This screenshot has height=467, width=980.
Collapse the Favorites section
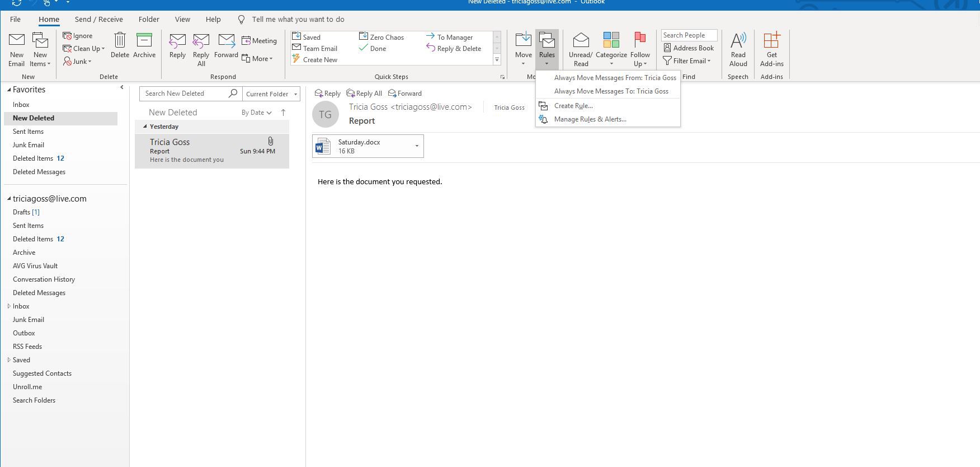point(9,90)
